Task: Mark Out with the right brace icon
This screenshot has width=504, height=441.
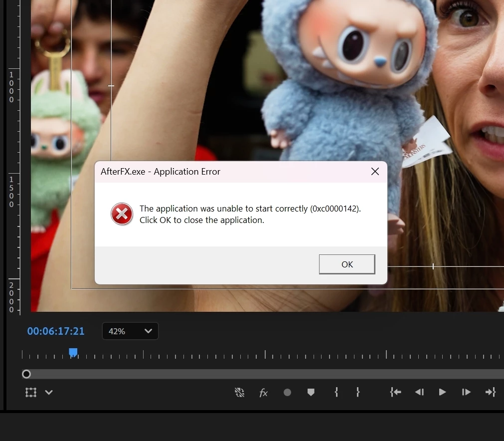Action: point(358,392)
